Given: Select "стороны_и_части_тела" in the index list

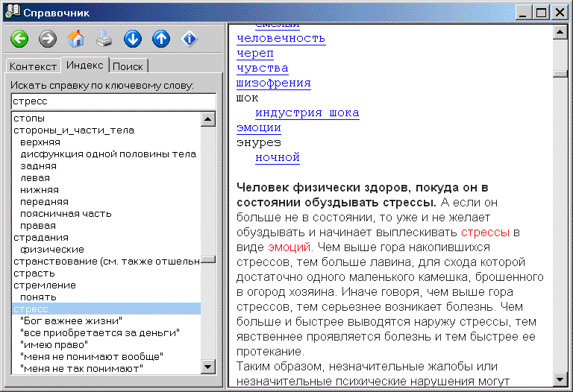Looking at the screenshot, I should coord(74,130).
